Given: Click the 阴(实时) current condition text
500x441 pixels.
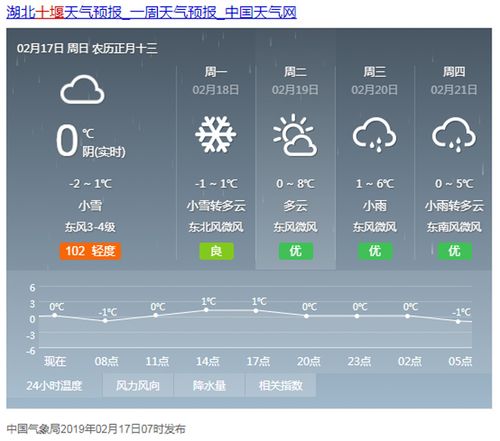Looking at the screenshot, I should tap(104, 152).
